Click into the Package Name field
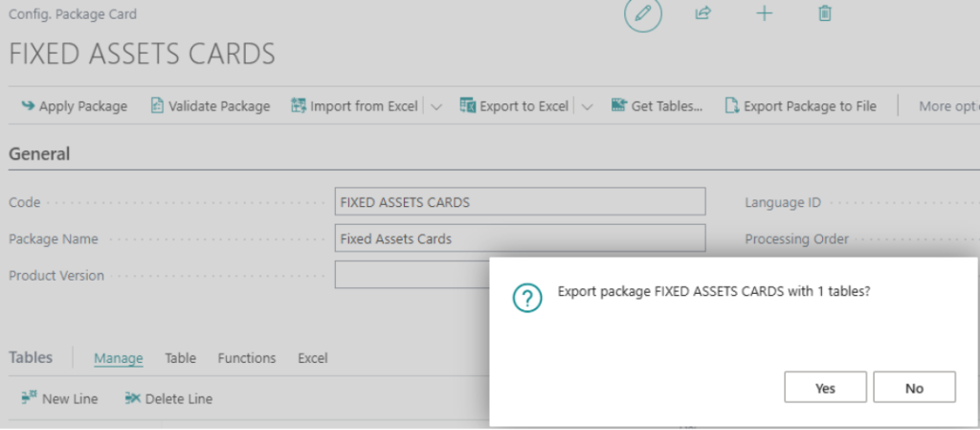Image resolution: width=980 pixels, height=430 pixels. pos(520,238)
